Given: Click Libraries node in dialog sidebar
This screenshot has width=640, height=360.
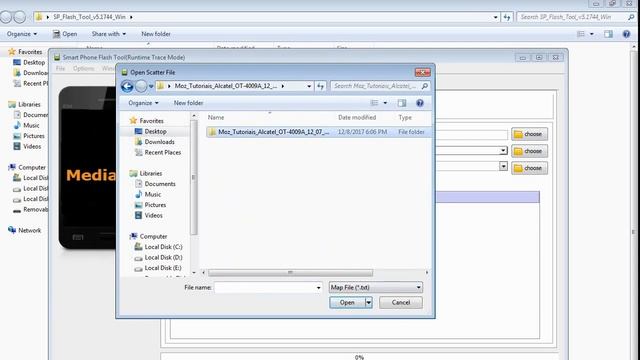Looking at the screenshot, I should pyautogui.click(x=150, y=173).
